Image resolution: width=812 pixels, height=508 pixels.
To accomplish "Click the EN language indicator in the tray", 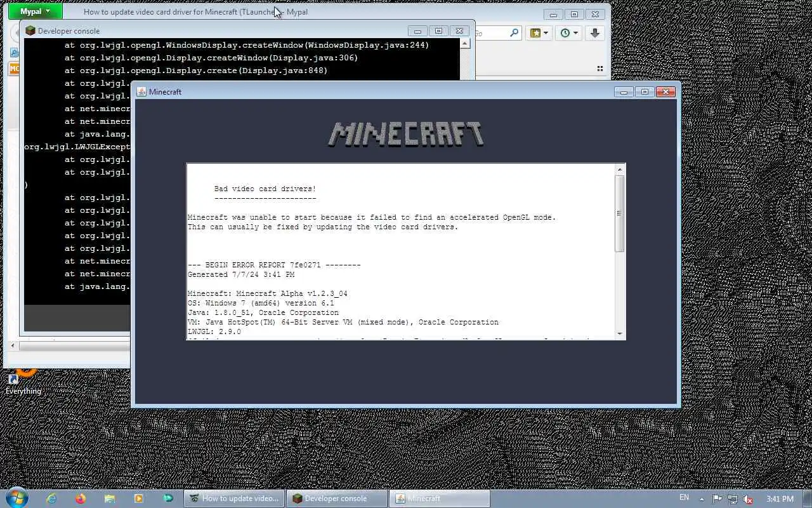I will (x=684, y=498).
